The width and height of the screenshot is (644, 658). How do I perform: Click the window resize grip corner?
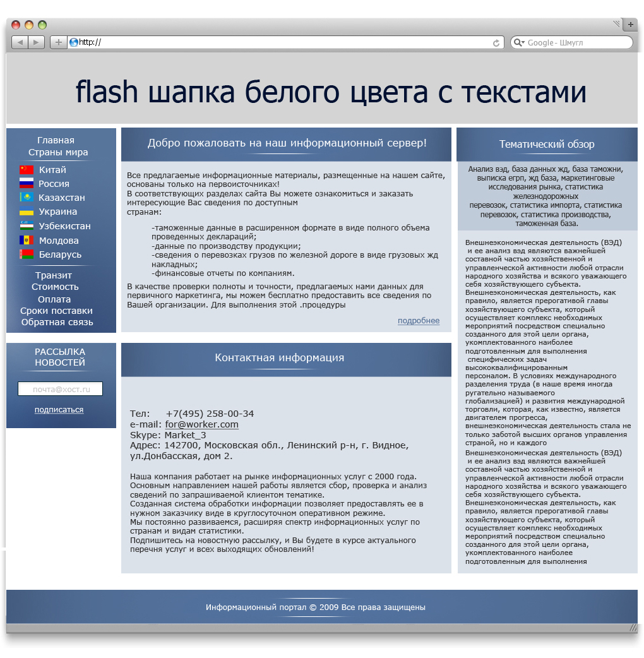633,627
